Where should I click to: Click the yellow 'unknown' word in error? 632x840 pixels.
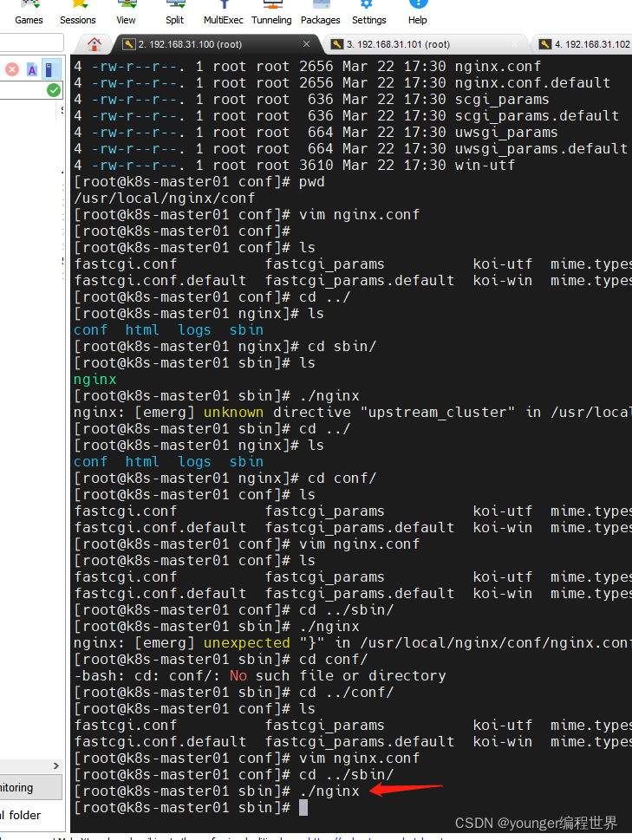[x=233, y=412]
